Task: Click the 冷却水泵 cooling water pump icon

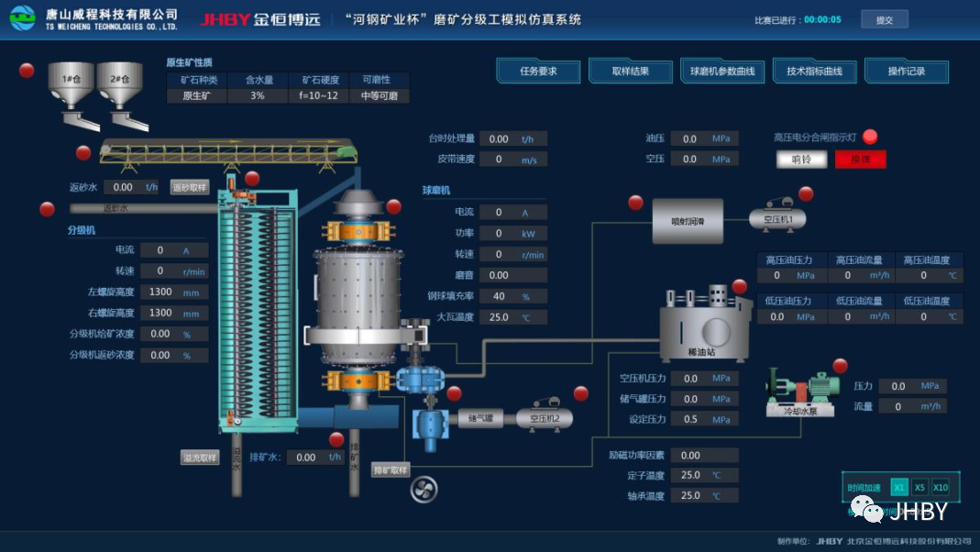Action: 801,390
